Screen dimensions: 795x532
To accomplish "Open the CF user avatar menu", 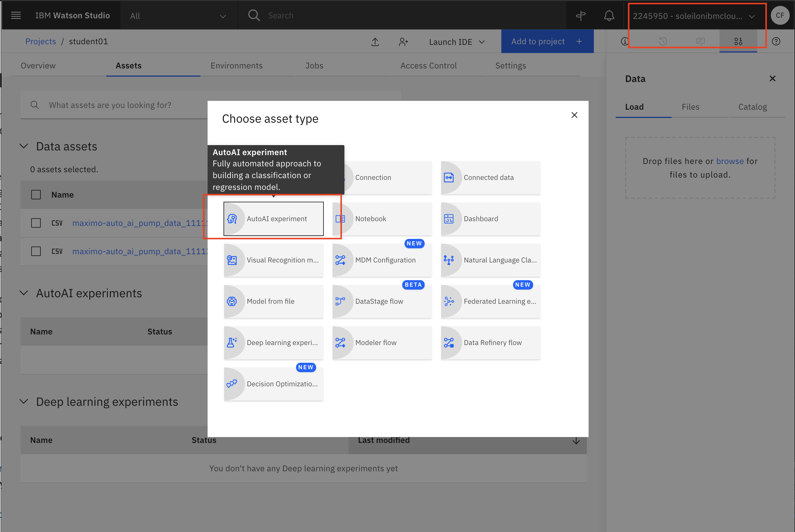I will pos(780,16).
